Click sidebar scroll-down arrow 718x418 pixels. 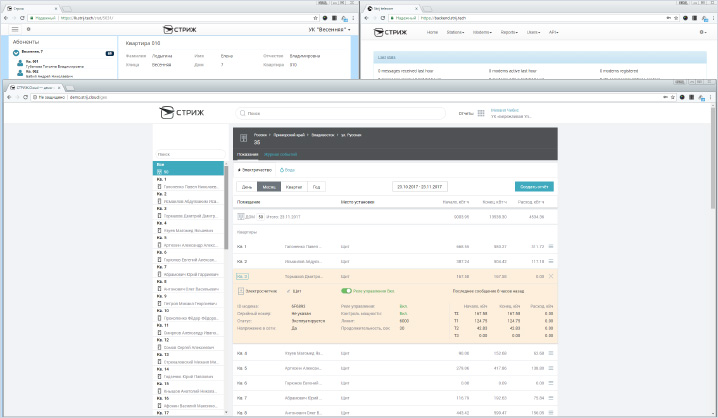(x=226, y=413)
